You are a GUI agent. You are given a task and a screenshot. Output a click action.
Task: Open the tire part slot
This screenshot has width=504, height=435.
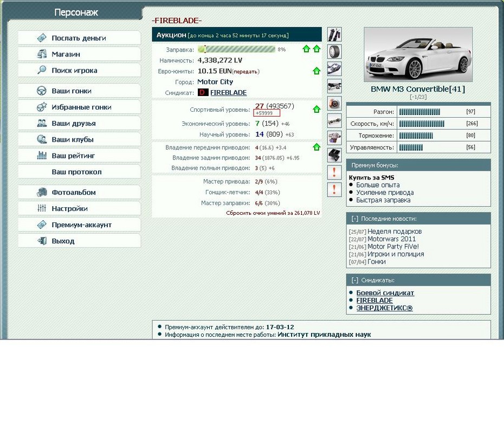click(x=334, y=52)
